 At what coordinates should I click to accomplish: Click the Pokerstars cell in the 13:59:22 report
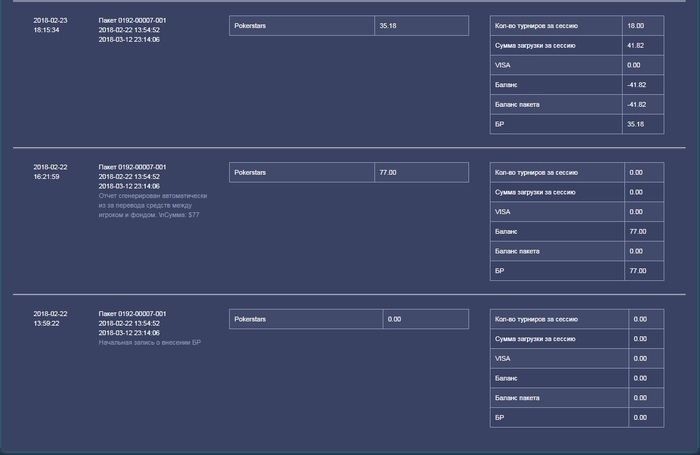coord(306,319)
